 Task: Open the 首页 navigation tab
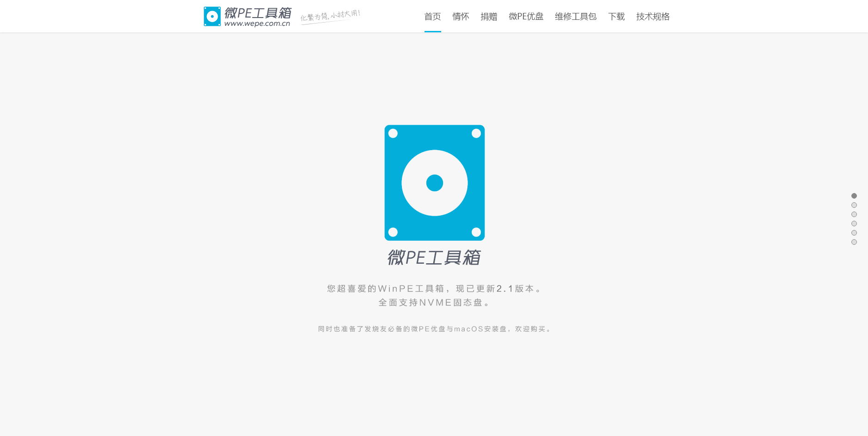[x=433, y=17]
